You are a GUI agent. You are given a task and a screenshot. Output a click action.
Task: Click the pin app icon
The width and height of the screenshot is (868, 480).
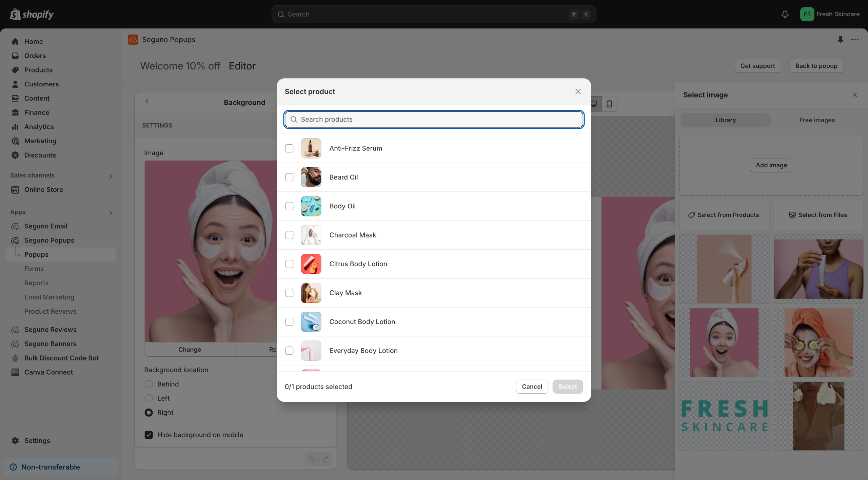coord(841,40)
